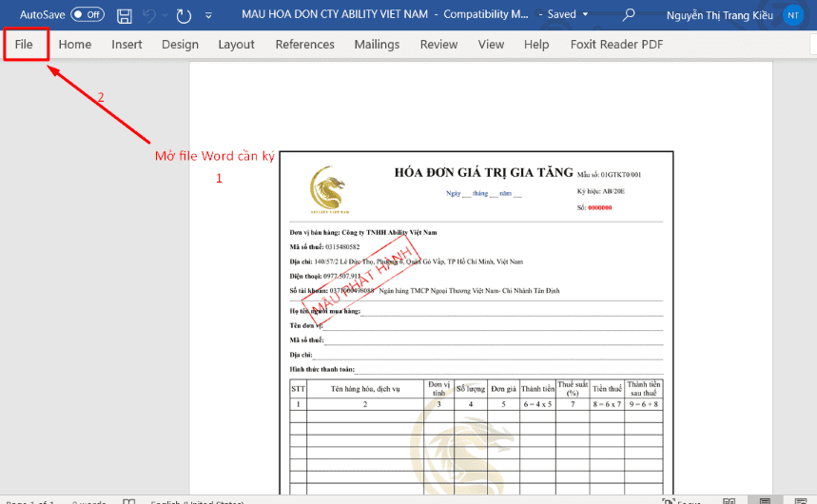
Task: Click the Điện thoại phone number line
Action: [324, 276]
